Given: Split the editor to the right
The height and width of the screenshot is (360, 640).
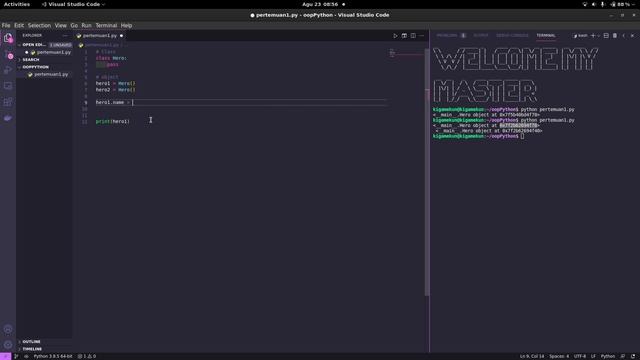Looking at the screenshot, I should (x=413, y=36).
